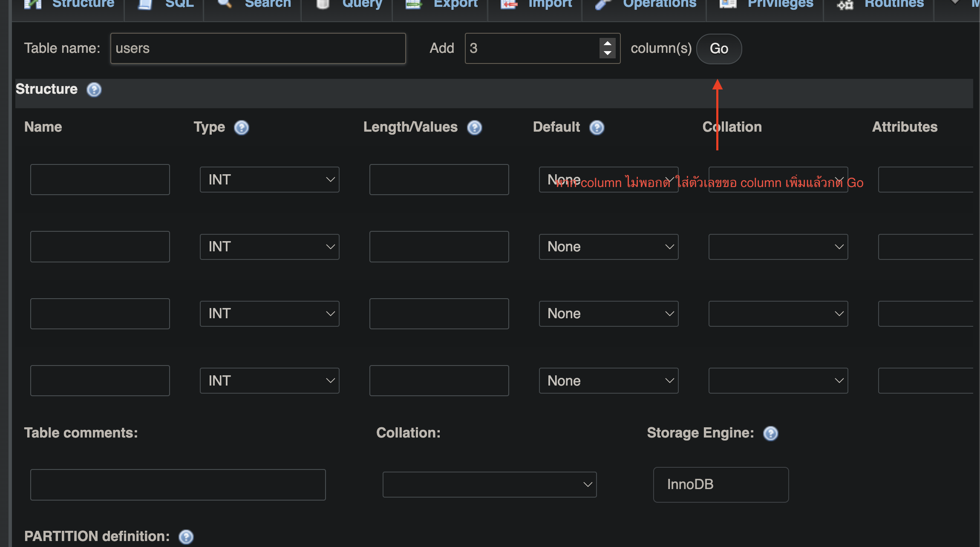
Task: Open first row Default dropdown
Action: [609, 179]
